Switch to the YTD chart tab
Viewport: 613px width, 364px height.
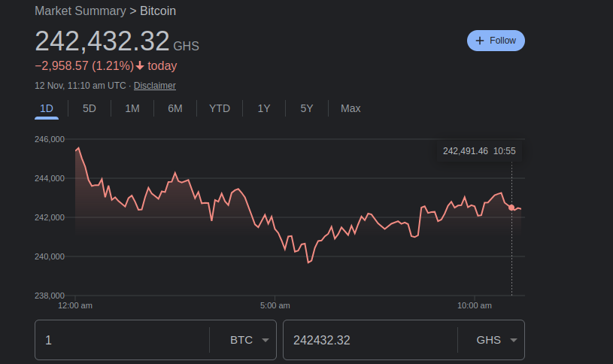coord(220,108)
